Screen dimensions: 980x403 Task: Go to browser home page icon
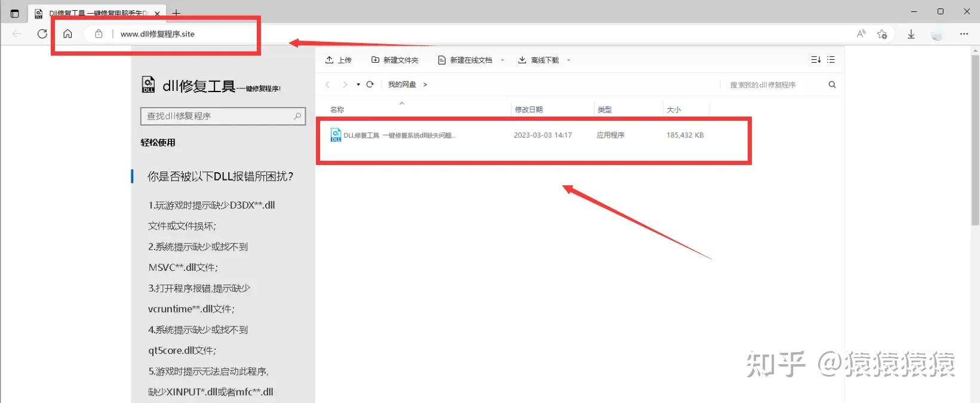(67, 33)
